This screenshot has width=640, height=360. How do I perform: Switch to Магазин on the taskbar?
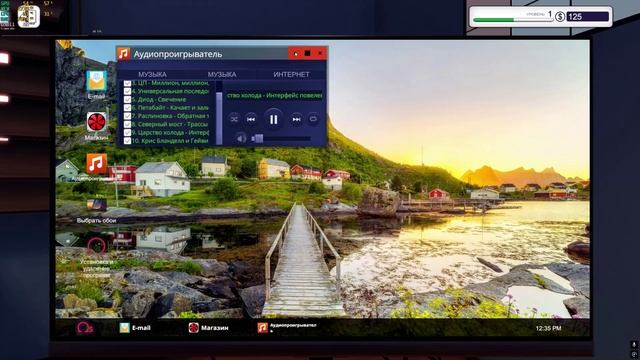(208, 328)
